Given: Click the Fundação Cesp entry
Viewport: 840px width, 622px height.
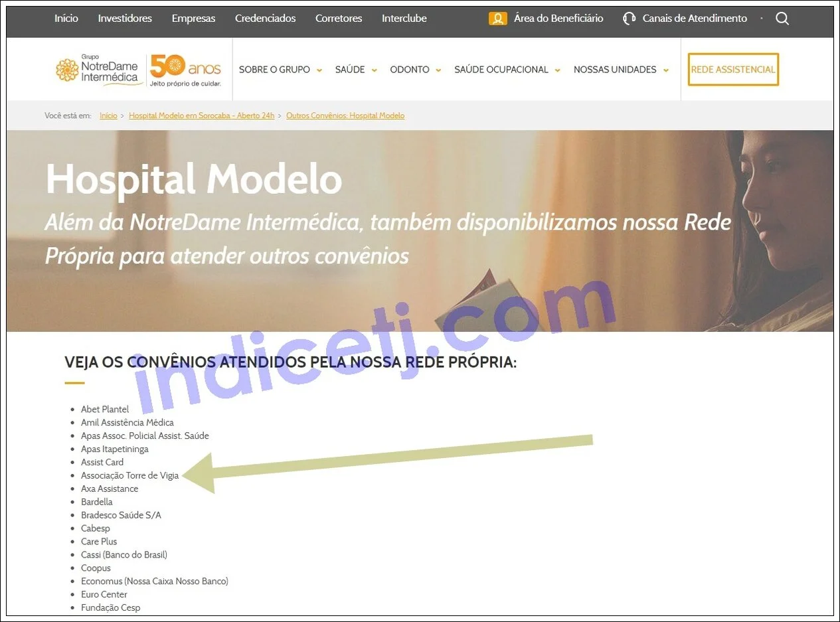Looking at the screenshot, I should click(x=111, y=608).
